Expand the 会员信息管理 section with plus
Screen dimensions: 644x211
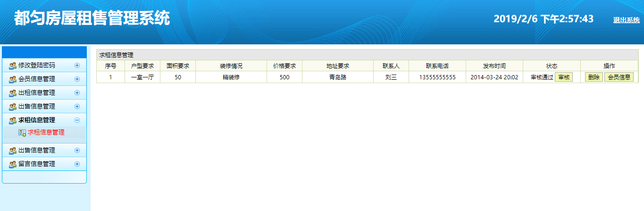tap(77, 79)
